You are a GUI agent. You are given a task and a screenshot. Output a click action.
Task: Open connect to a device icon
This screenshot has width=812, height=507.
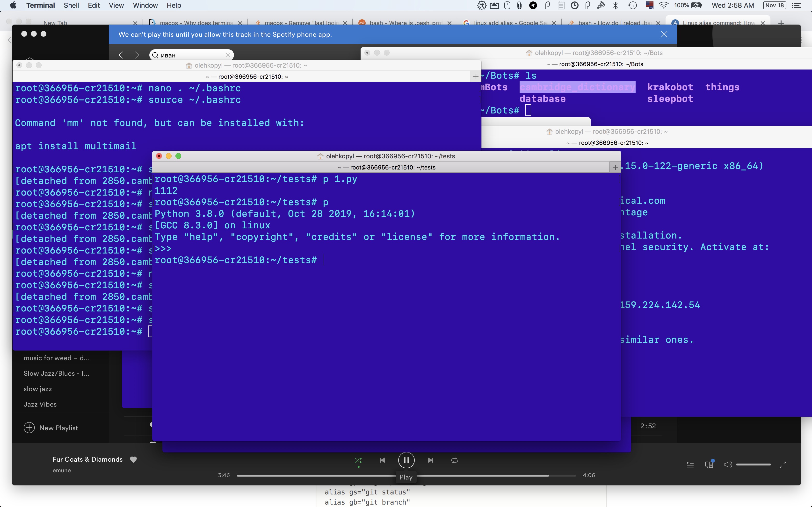tap(709, 465)
